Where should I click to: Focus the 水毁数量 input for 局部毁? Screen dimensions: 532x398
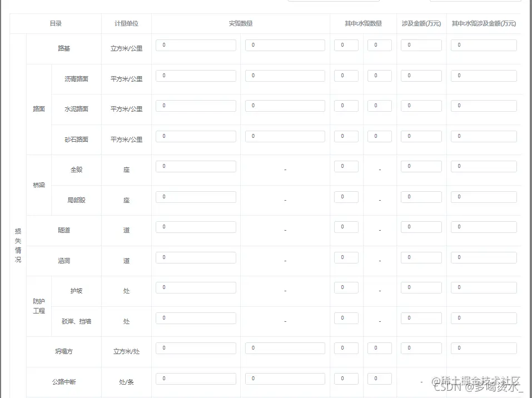click(x=346, y=197)
